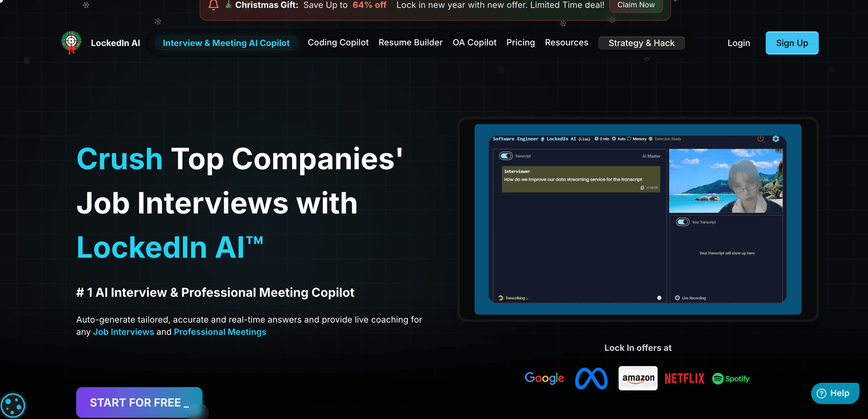
Task: Click the white round button beside Transcribing
Action: click(x=659, y=298)
